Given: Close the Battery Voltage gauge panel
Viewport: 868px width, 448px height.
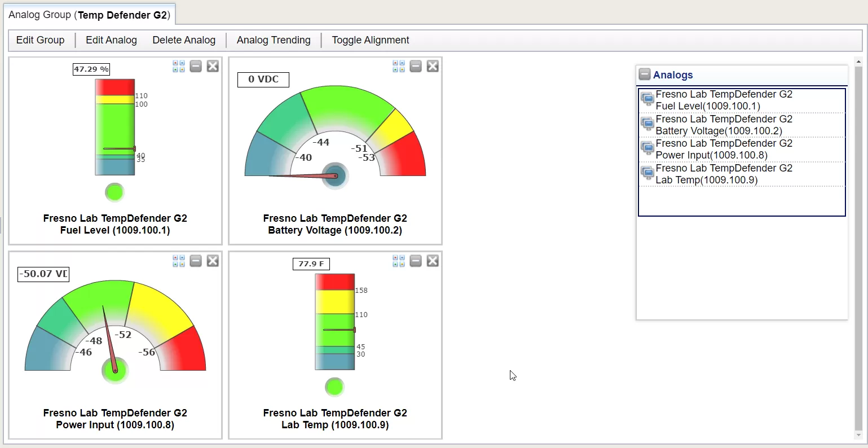Looking at the screenshot, I should coord(433,67).
